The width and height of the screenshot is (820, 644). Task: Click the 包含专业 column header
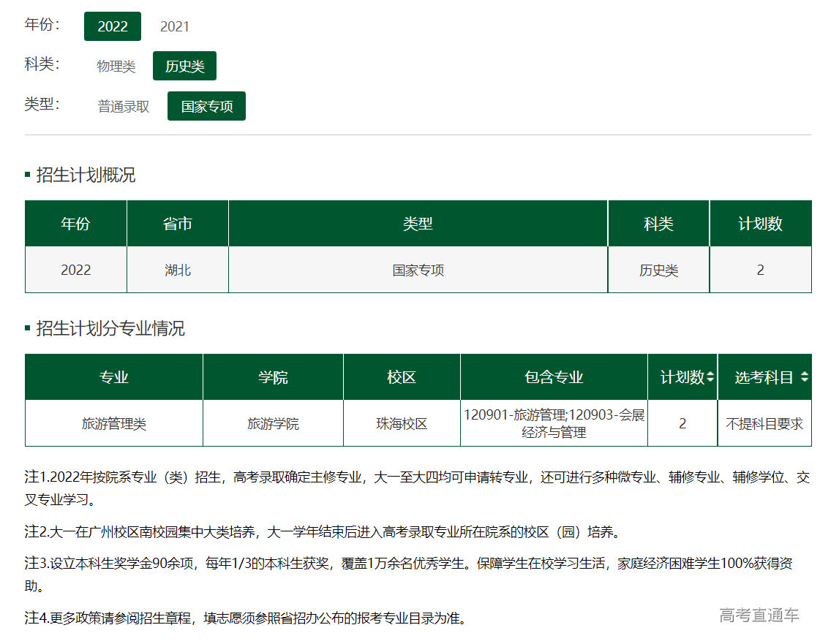(x=554, y=377)
